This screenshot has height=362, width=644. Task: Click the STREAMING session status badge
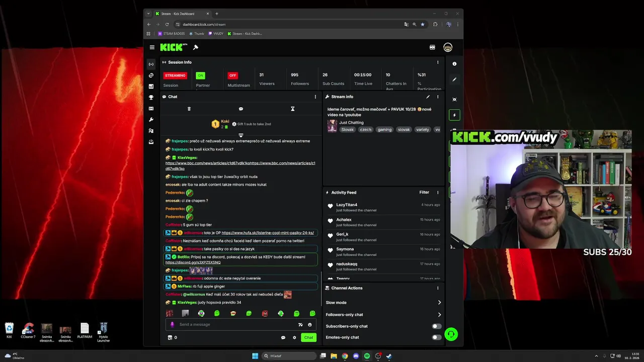pos(175,75)
